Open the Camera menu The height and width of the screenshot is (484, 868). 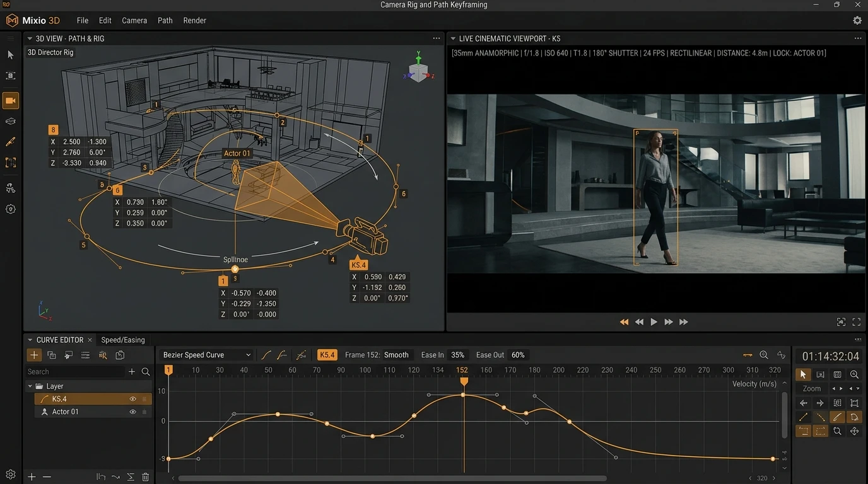(134, 20)
